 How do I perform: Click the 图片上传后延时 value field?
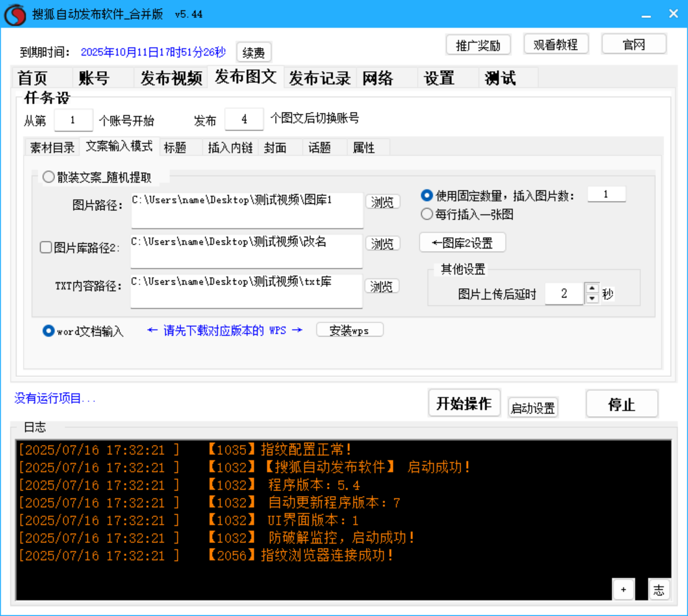(x=564, y=293)
